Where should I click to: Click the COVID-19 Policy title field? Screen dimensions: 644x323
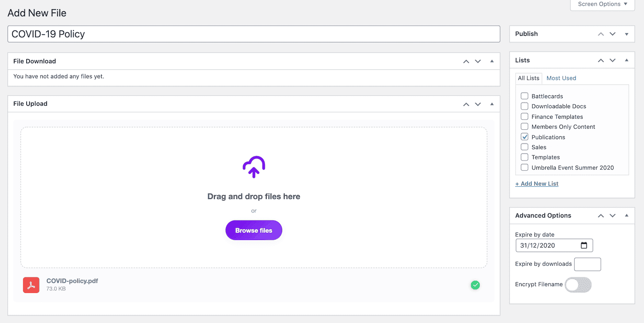coord(253,34)
